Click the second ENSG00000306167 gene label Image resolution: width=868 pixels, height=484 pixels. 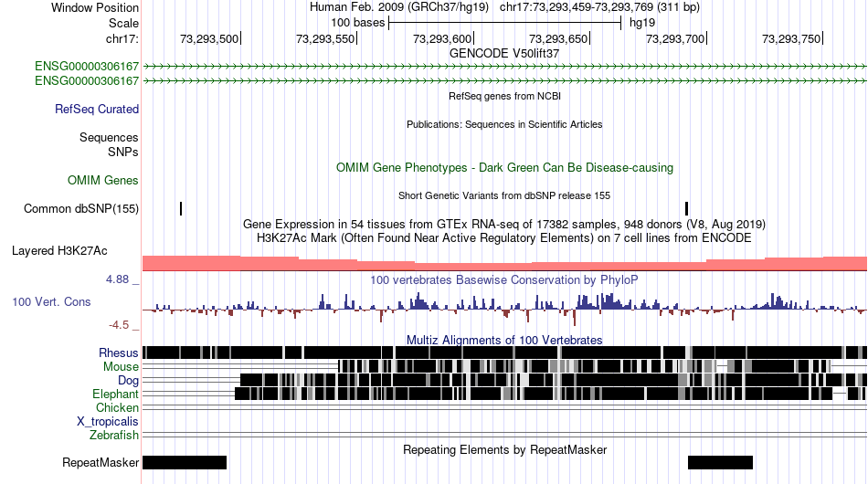[87, 80]
